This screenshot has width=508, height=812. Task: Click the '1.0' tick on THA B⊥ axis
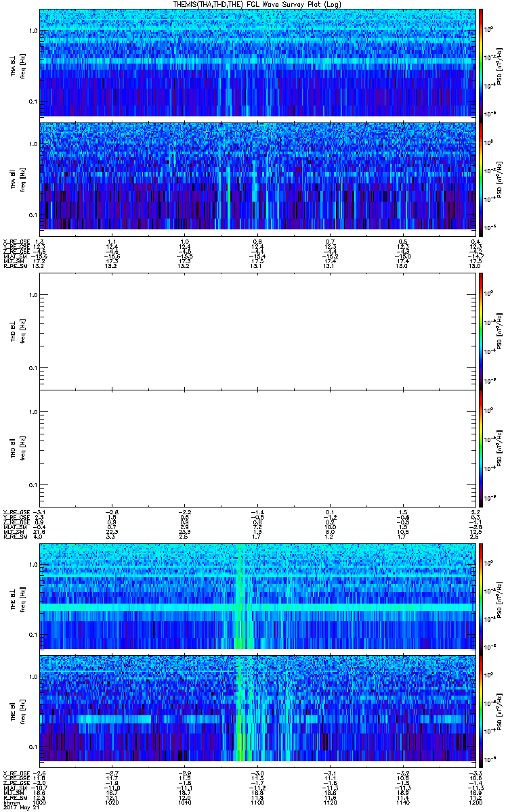[x=33, y=31]
